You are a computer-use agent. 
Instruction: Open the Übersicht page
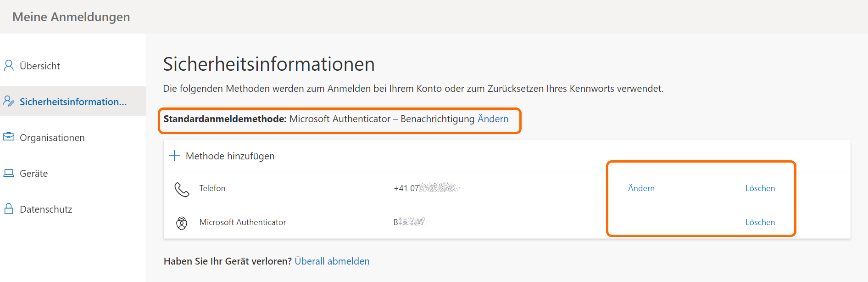click(x=40, y=66)
